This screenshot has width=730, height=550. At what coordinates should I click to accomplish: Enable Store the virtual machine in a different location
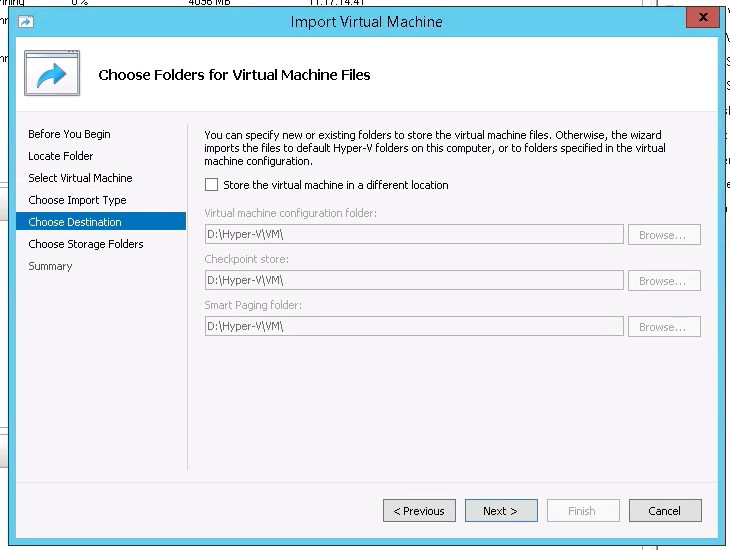[x=211, y=185]
